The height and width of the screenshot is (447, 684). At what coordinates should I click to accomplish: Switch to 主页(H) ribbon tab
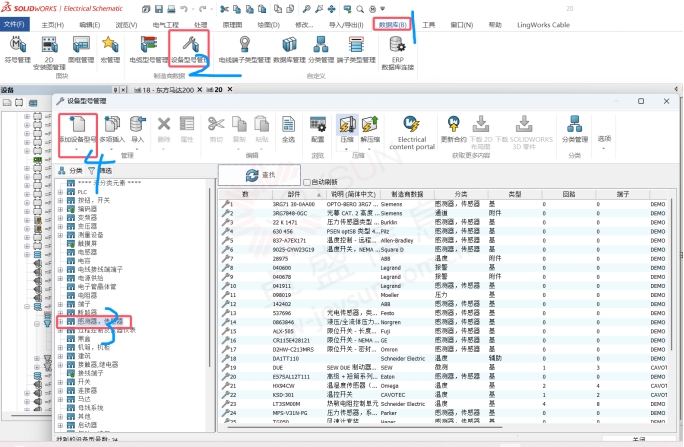pyautogui.click(x=52, y=25)
